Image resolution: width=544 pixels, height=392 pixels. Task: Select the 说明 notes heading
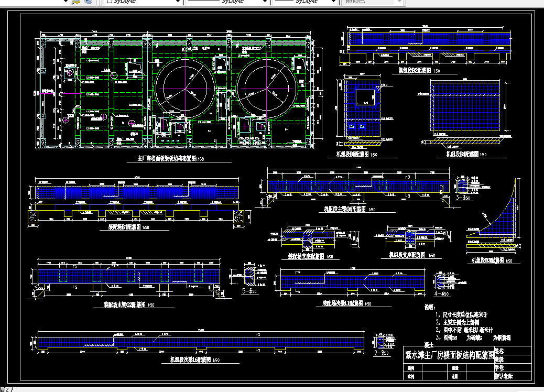(430, 307)
